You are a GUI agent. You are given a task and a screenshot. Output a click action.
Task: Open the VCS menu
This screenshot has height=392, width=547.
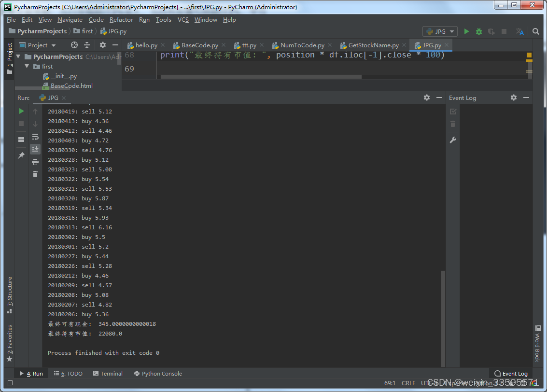pos(183,19)
